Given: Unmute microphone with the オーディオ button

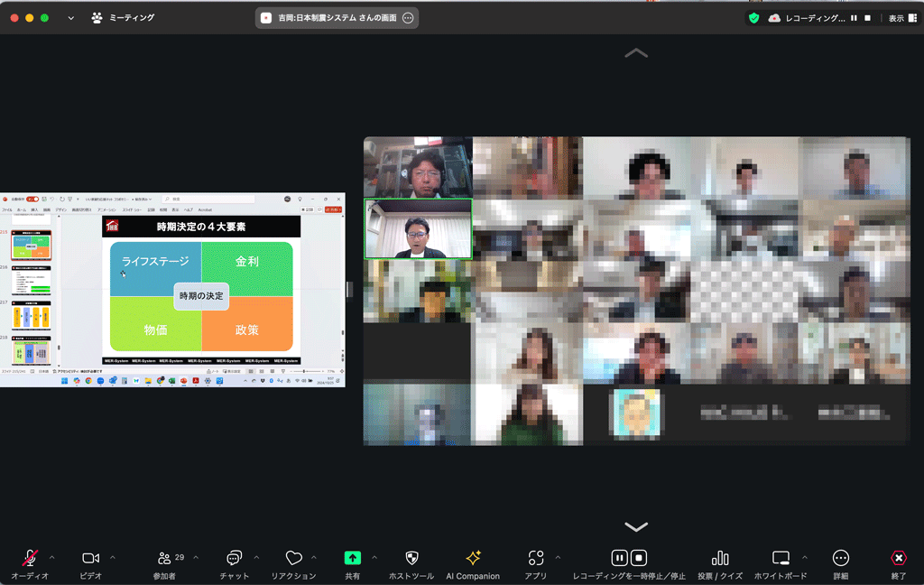Looking at the screenshot, I should (30, 559).
